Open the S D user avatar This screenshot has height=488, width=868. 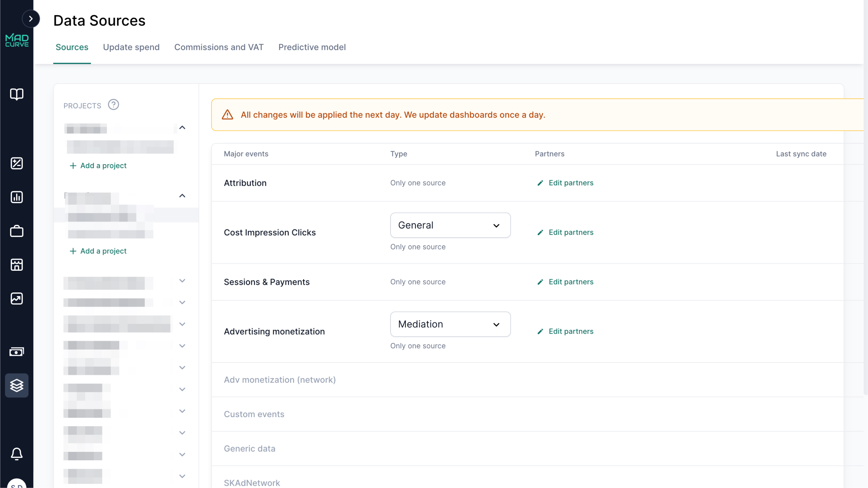tap(16, 484)
